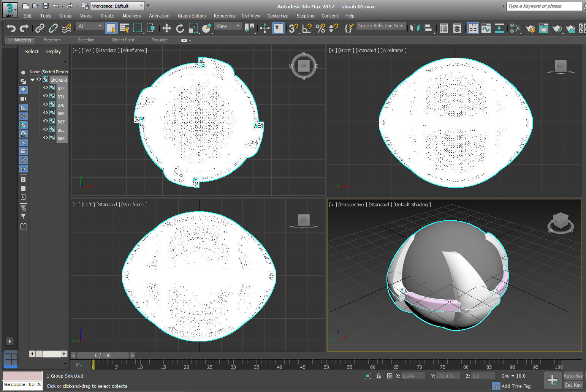This screenshot has width=586, height=392.
Task: Open the 3ds Max application menu
Action: 10,9
